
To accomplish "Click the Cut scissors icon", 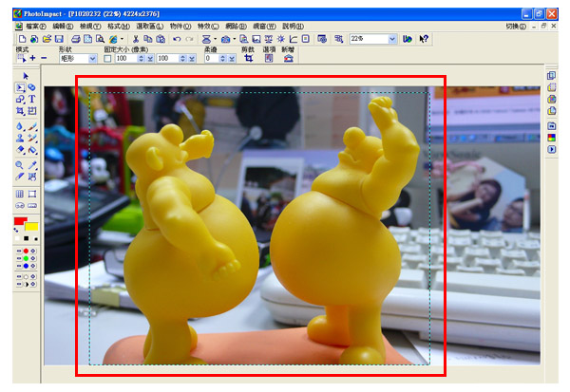I will click(x=136, y=39).
